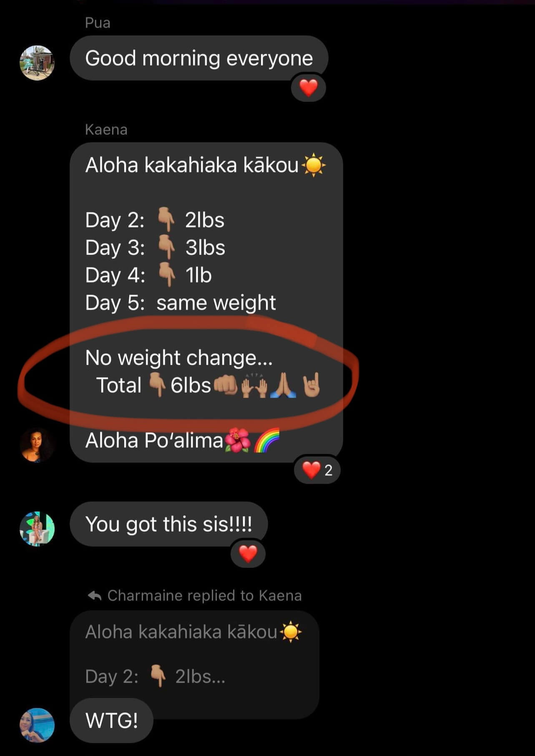This screenshot has height=756, width=535.
Task: Tap the heart reaction showing 2
Action: tap(317, 470)
